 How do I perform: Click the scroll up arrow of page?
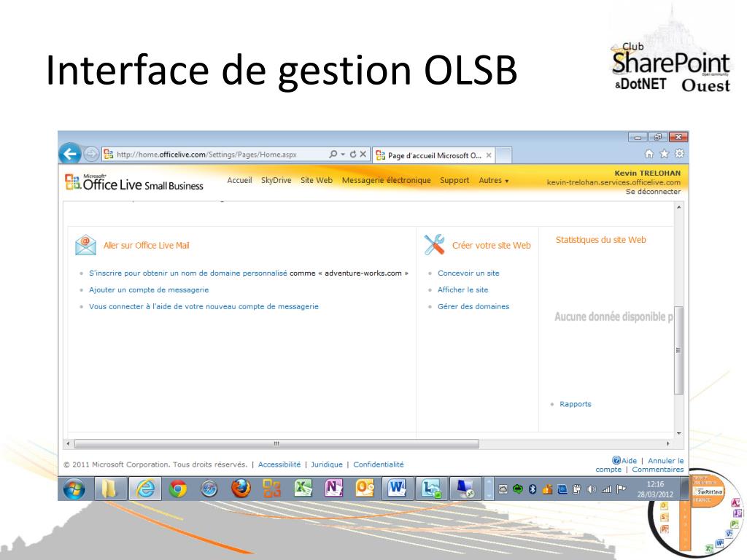coord(678,208)
